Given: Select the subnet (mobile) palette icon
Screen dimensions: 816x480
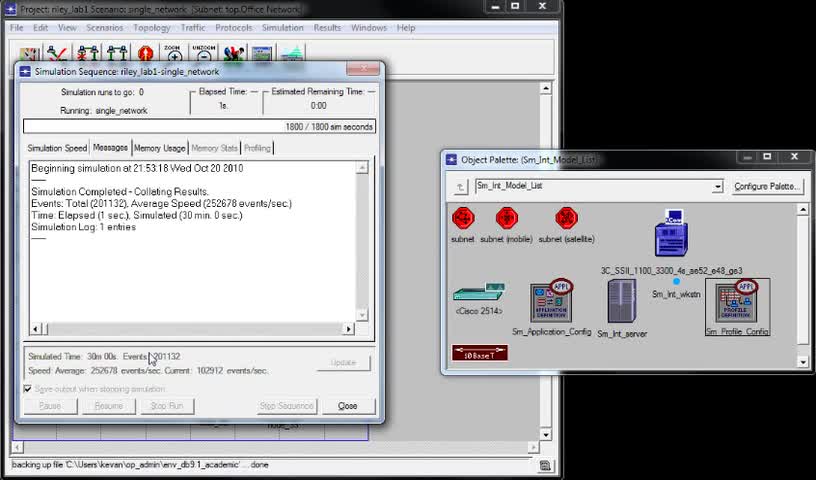Looking at the screenshot, I should [506, 218].
